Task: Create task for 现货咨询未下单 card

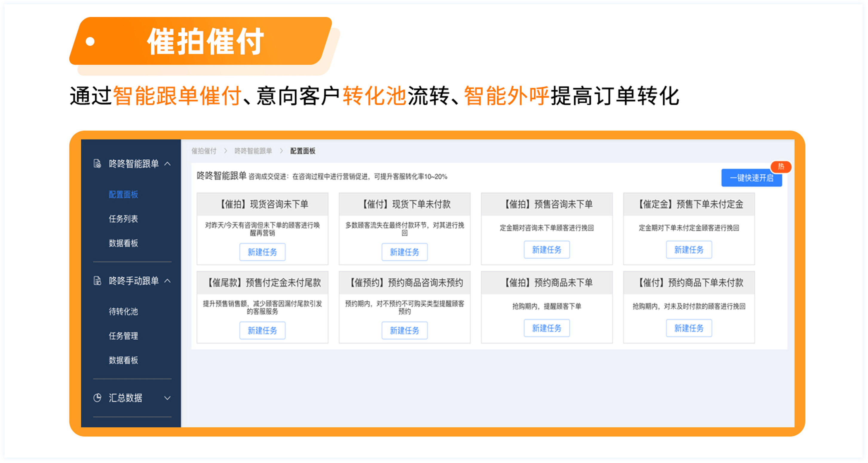Action: 262,252
